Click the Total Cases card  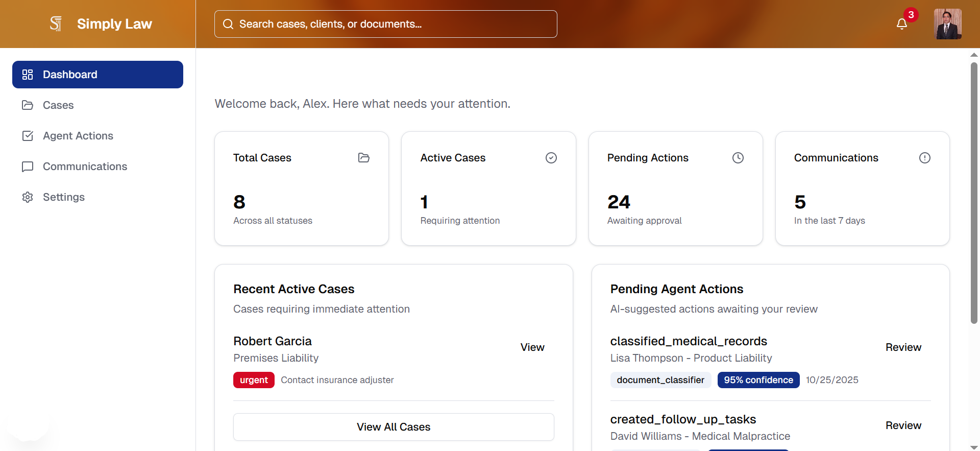tap(302, 188)
